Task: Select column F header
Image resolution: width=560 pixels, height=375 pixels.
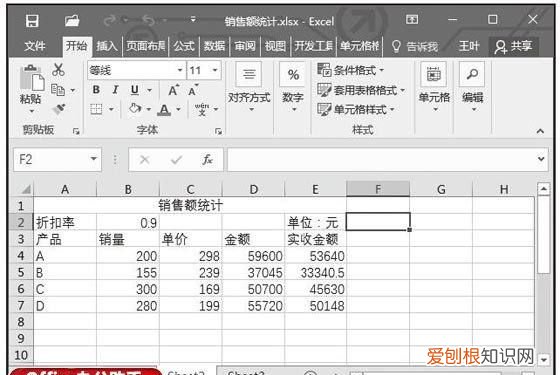Action: click(x=378, y=189)
